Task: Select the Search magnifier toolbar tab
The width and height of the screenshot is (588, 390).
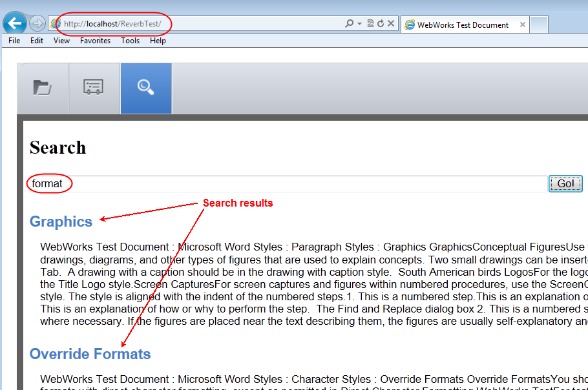Action: (145, 88)
